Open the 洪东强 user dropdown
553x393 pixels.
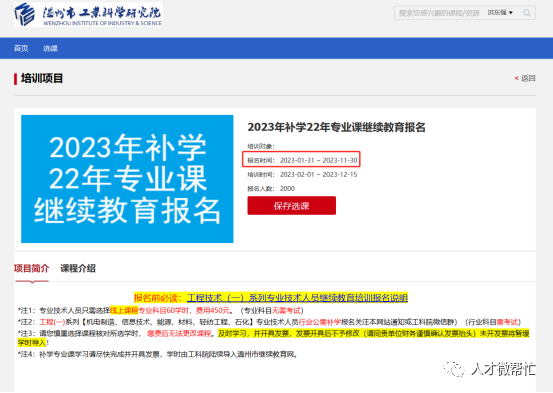pyautogui.click(x=500, y=13)
